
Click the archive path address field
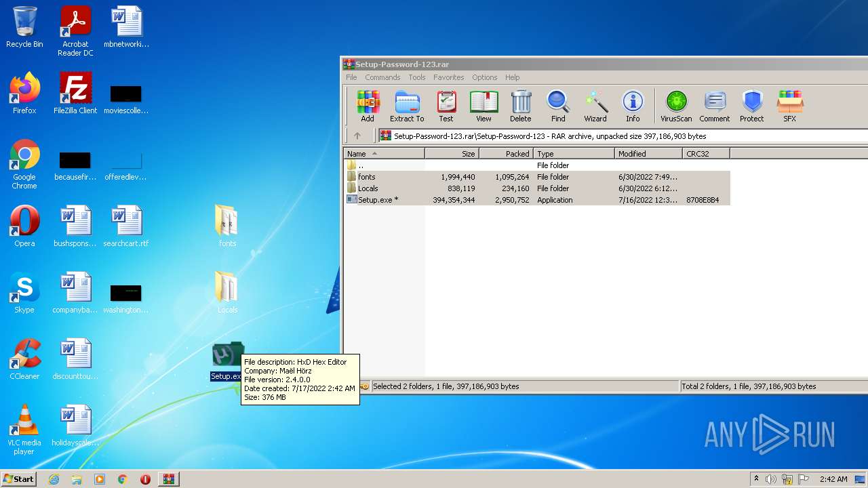[623, 136]
